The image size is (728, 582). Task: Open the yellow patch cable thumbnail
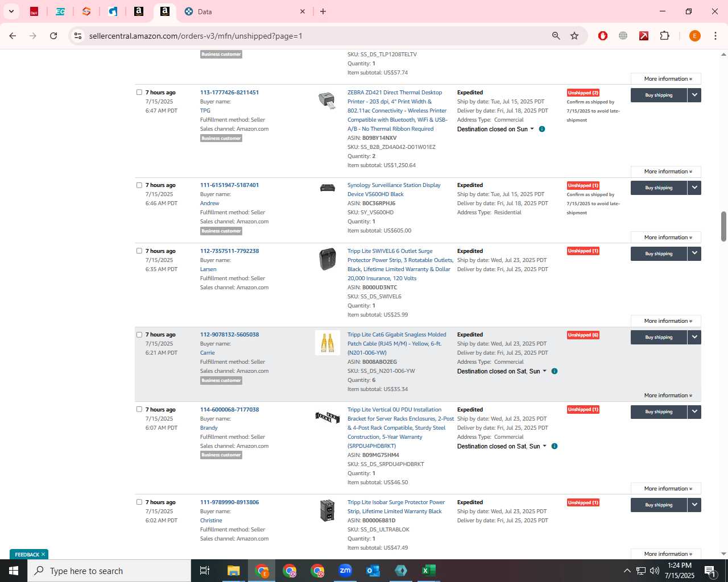(328, 343)
